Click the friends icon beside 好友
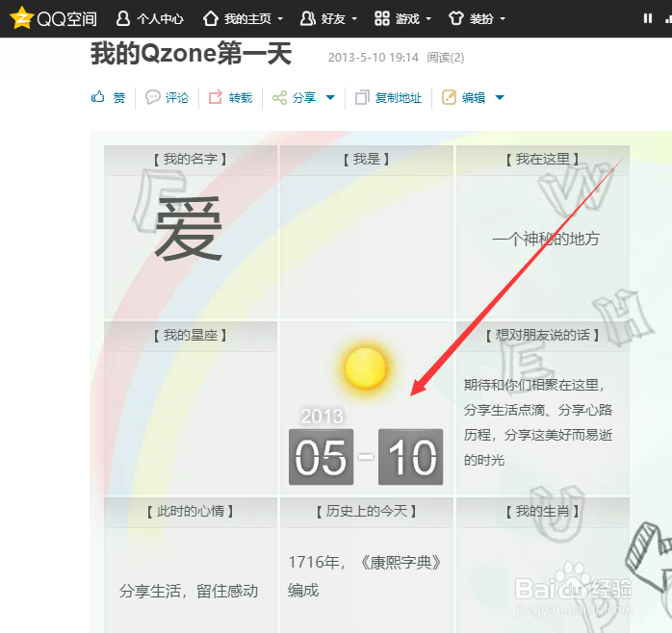672x633 pixels. pos(308,18)
